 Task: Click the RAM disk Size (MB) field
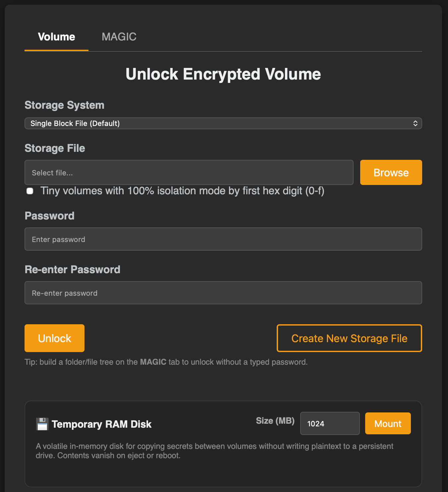point(330,423)
